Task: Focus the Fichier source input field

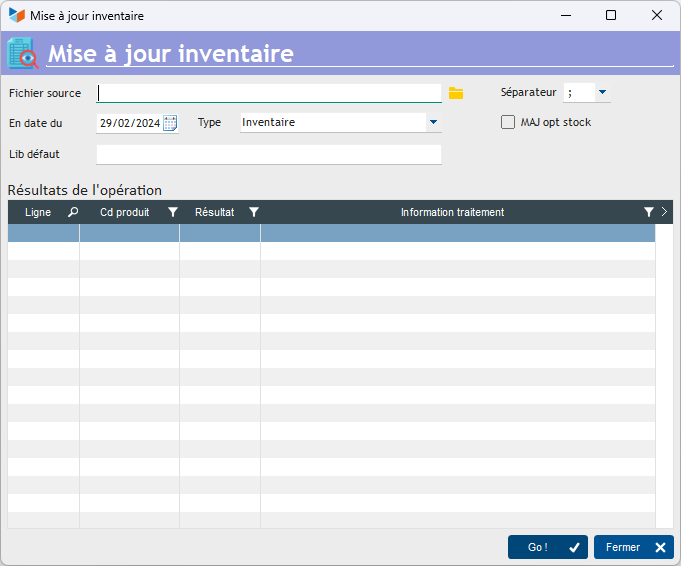Action: [268, 93]
